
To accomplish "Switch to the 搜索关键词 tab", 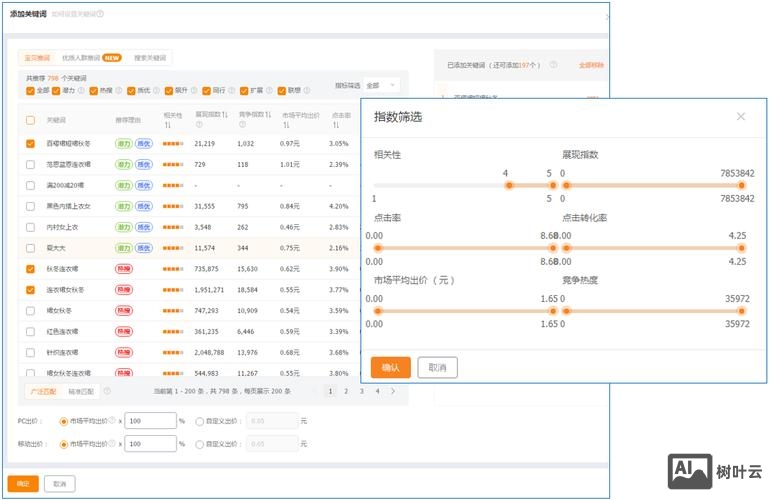I will 150,57.
